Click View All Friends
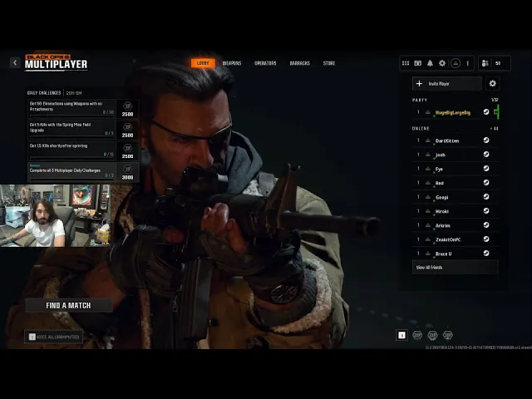This screenshot has width=532, height=399. pos(455,268)
